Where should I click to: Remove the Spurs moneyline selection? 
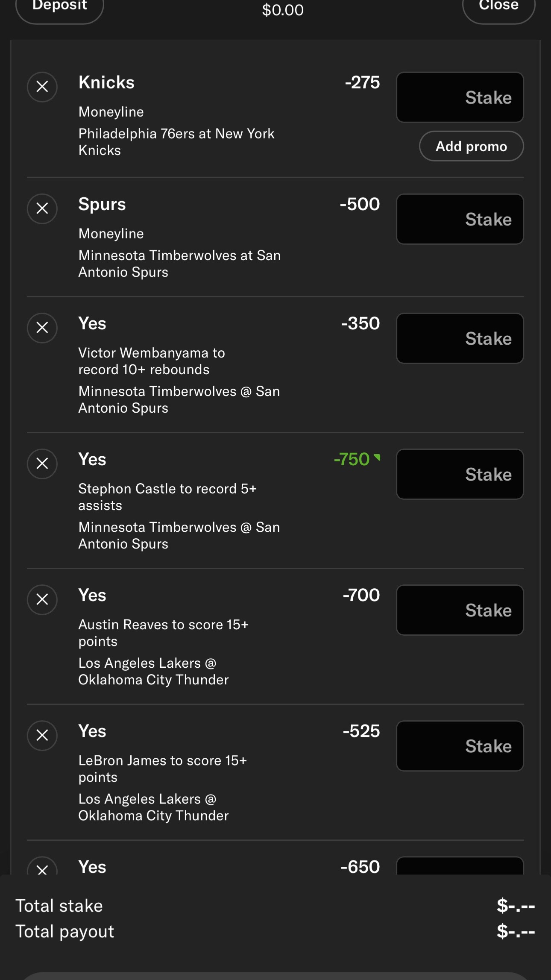tap(42, 209)
